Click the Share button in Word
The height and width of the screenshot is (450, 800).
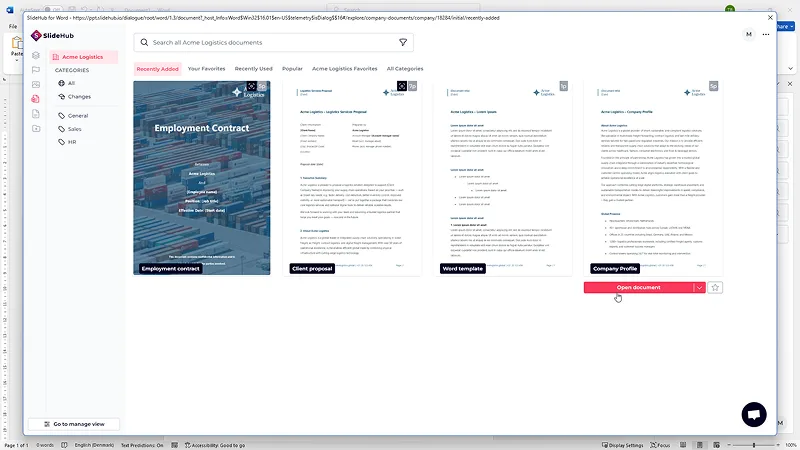point(786,26)
